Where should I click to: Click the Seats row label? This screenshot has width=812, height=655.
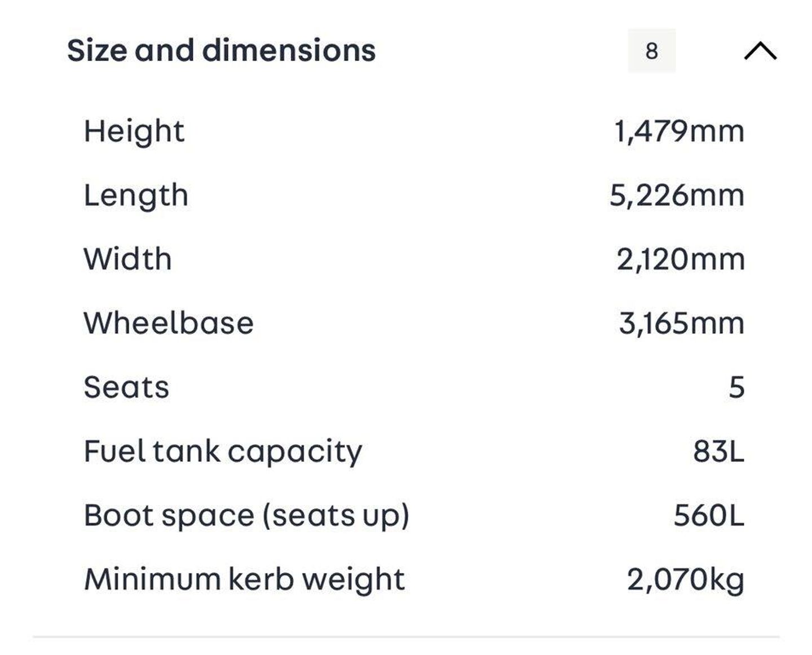(126, 387)
